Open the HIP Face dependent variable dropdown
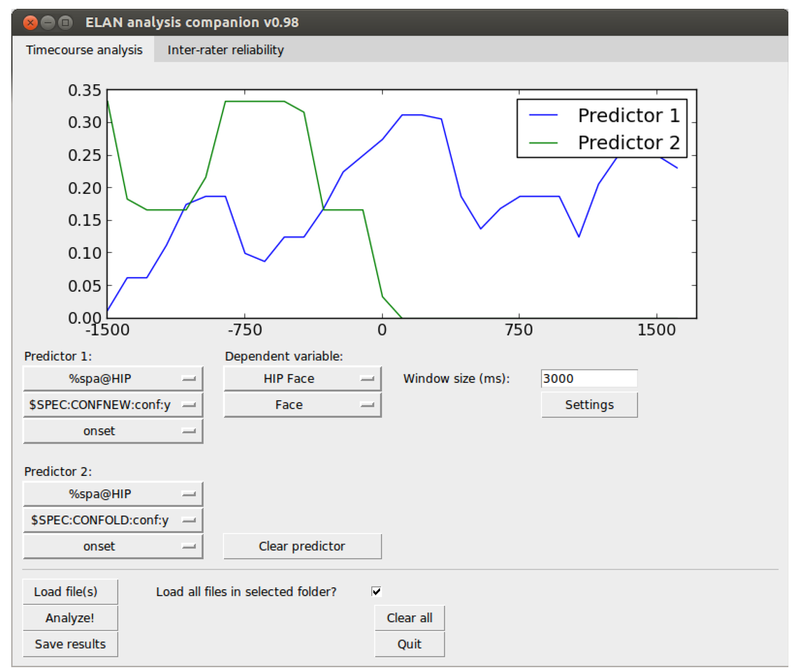The width and height of the screenshot is (794, 672). point(302,378)
